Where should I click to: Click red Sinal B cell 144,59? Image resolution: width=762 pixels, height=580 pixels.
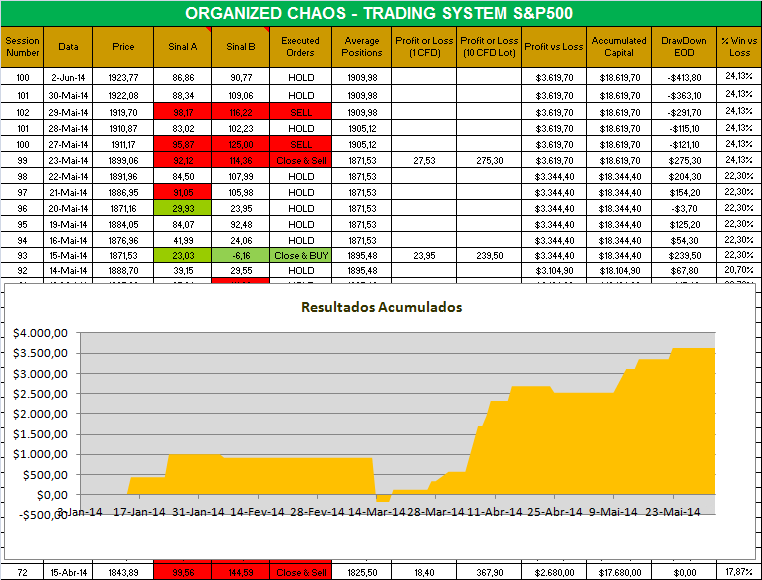pos(241,572)
